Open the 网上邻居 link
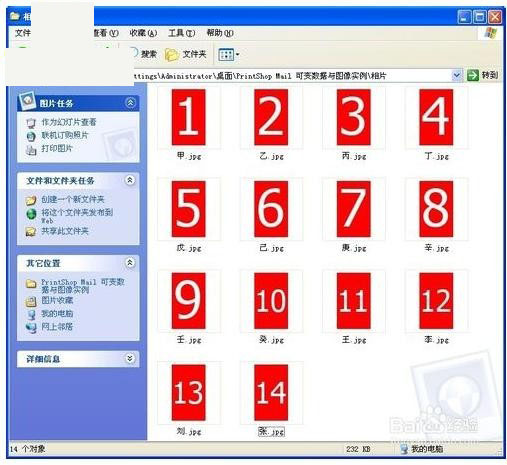Screen dimensions: 507x465 (57, 327)
